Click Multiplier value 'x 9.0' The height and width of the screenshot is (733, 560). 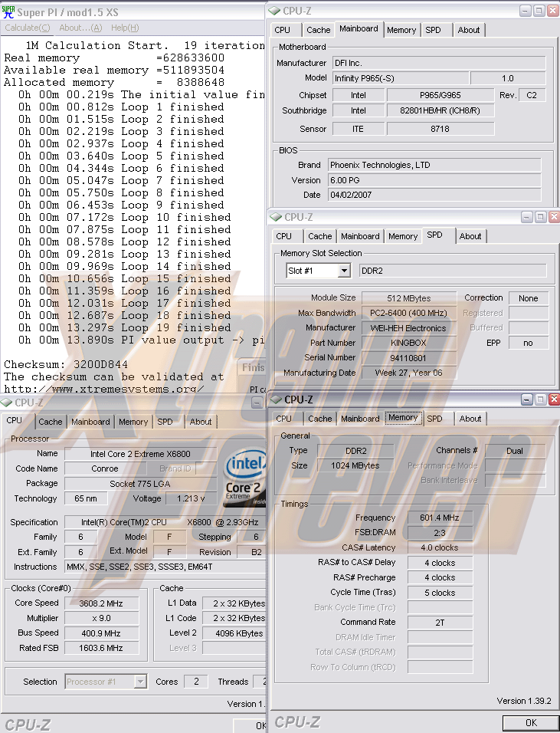(x=101, y=619)
